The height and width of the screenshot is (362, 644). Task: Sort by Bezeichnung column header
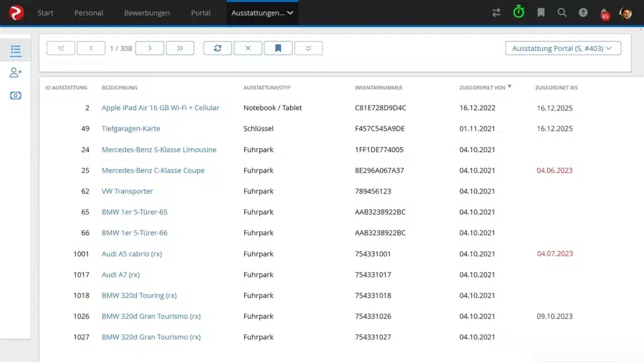(x=119, y=87)
